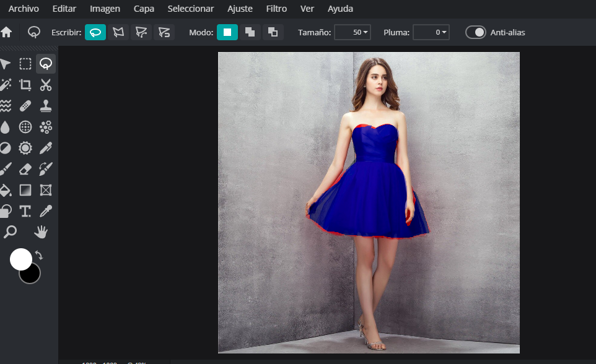Click the white foreground color swatch
Image resolution: width=596 pixels, height=364 pixels.
(x=20, y=259)
